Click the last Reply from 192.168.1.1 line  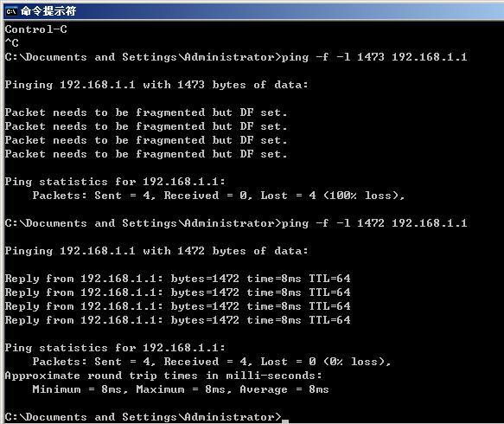(177, 320)
